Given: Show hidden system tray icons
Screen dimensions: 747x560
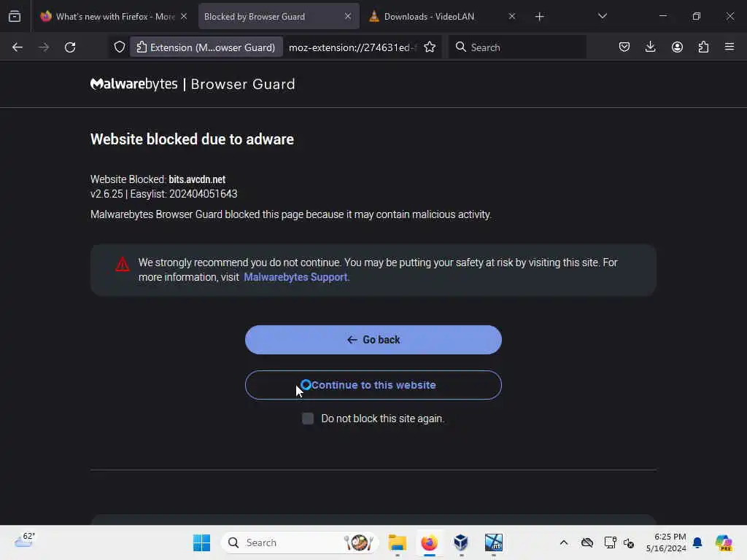Looking at the screenshot, I should 564,542.
